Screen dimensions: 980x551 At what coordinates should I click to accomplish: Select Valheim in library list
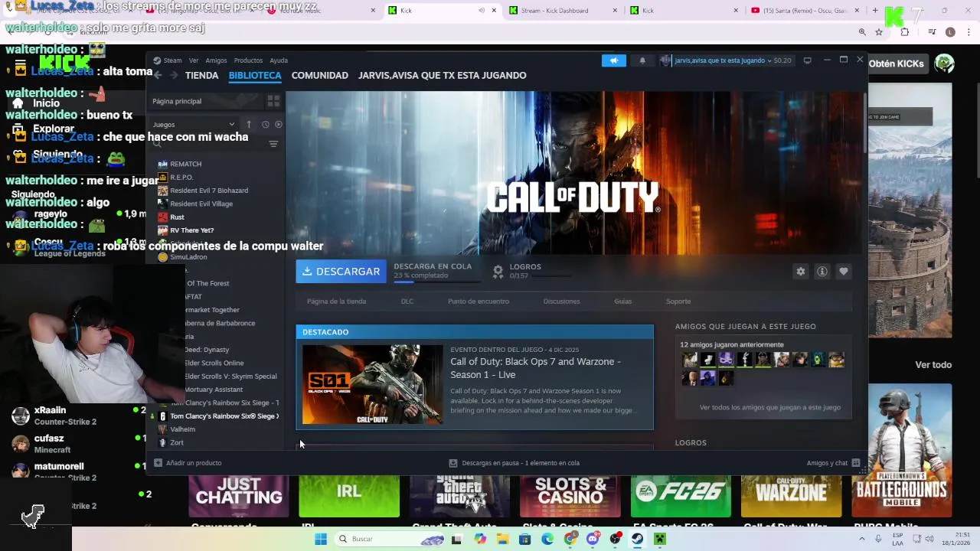[182, 429]
